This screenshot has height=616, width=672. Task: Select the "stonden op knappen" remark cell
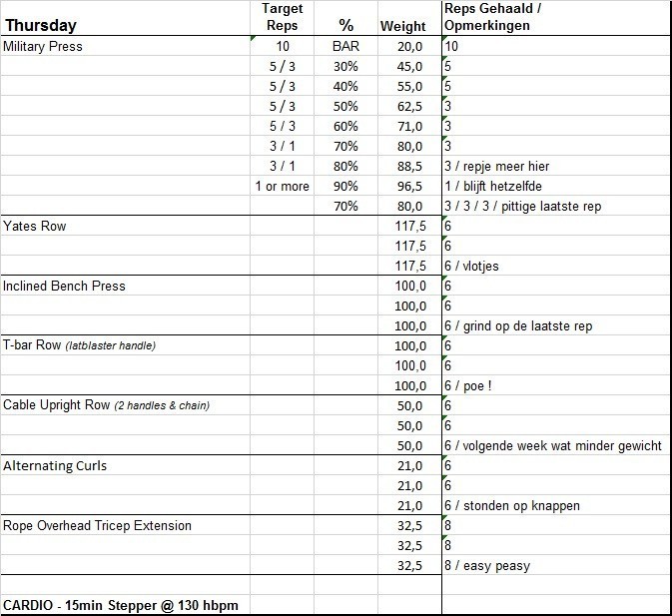click(x=512, y=506)
